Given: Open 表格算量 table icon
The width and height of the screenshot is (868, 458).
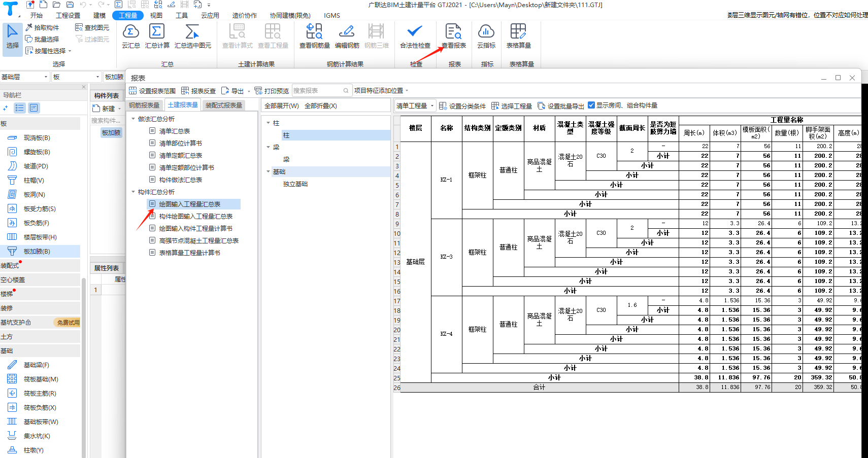Looking at the screenshot, I should click(x=518, y=31).
